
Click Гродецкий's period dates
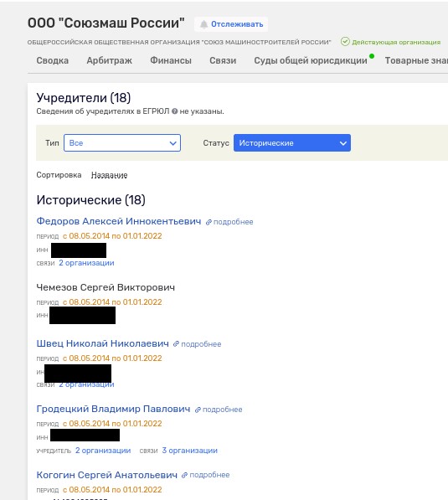112,424
